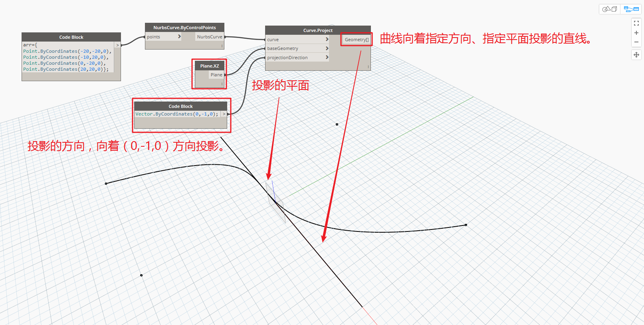Click the zoom-to-fit icon
This screenshot has height=325, width=644.
636,23
